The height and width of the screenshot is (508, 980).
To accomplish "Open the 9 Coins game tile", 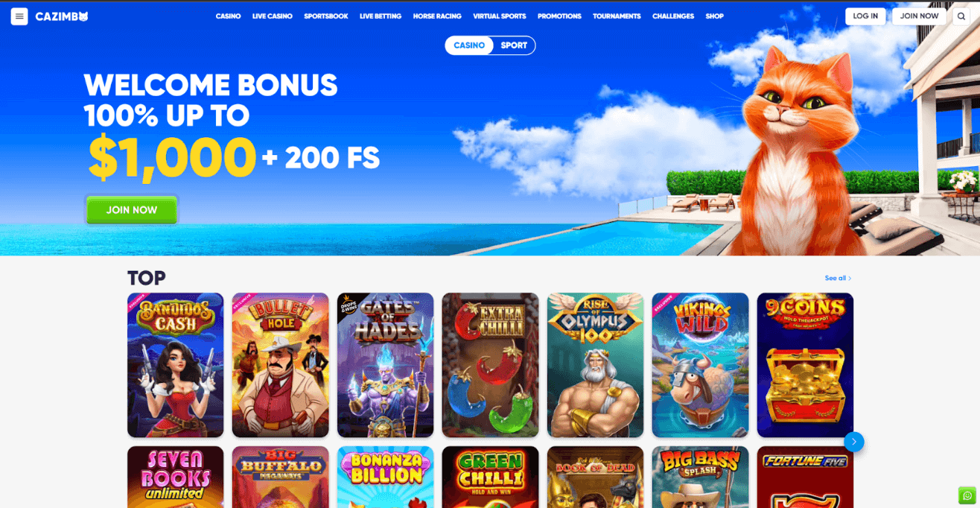I will pyautogui.click(x=805, y=365).
